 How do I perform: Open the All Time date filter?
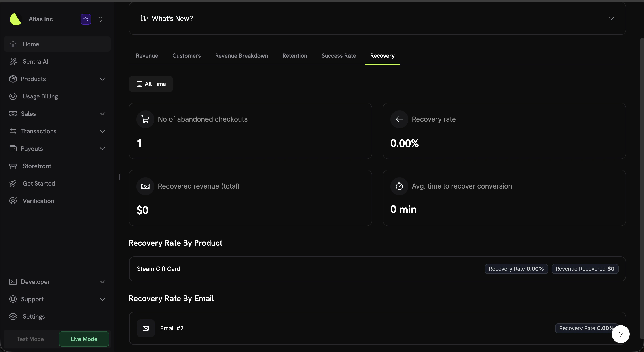(x=151, y=84)
